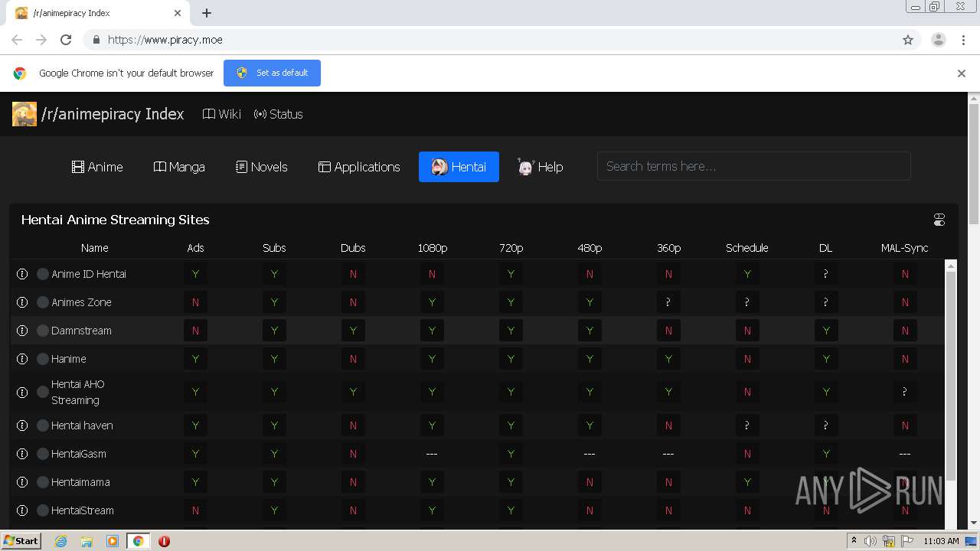The height and width of the screenshot is (551, 980).
Task: Select the HentaiGasm status circle
Action: (43, 454)
